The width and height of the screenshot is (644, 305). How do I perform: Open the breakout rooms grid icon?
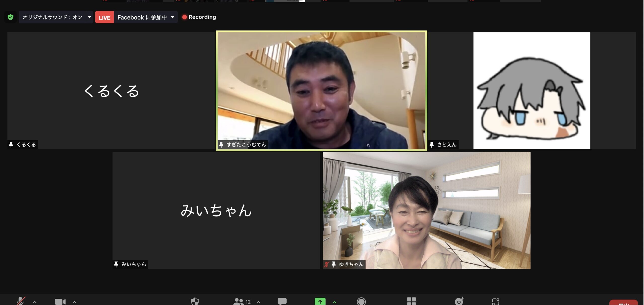coord(411,301)
